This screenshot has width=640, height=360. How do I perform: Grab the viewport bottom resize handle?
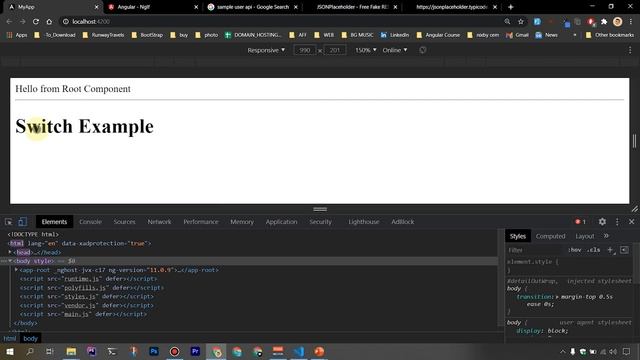[x=320, y=209]
